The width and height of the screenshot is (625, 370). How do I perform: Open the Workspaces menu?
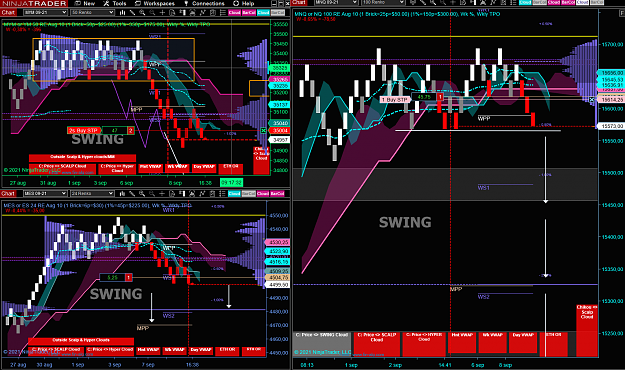pyautogui.click(x=155, y=4)
